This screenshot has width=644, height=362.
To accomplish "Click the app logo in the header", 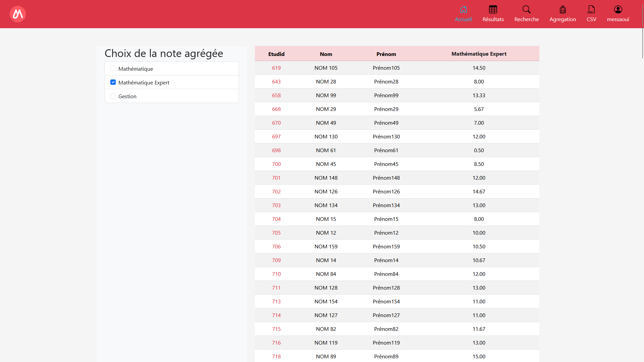I will (18, 14).
